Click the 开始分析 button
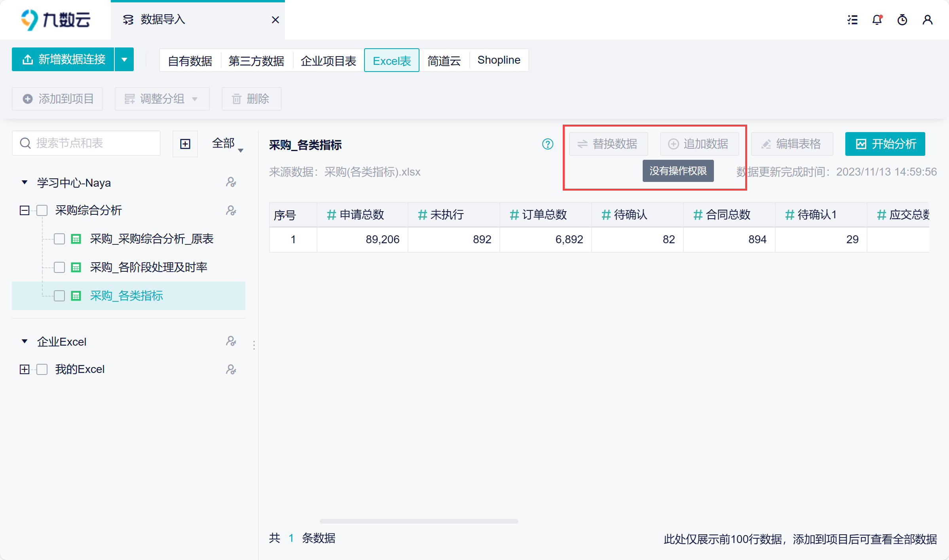The image size is (949, 560). 885,144
